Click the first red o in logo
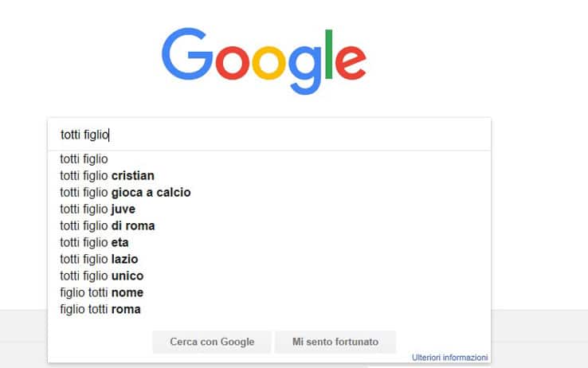 (233, 63)
